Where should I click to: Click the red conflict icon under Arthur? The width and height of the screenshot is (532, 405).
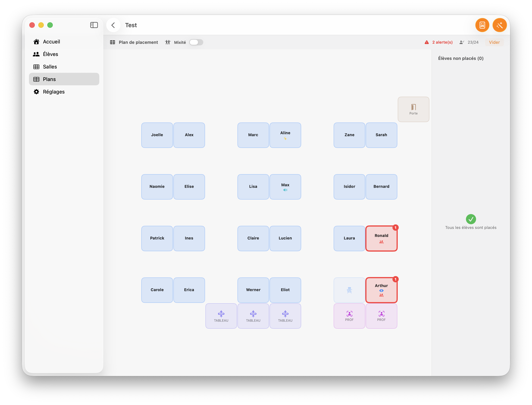381,295
